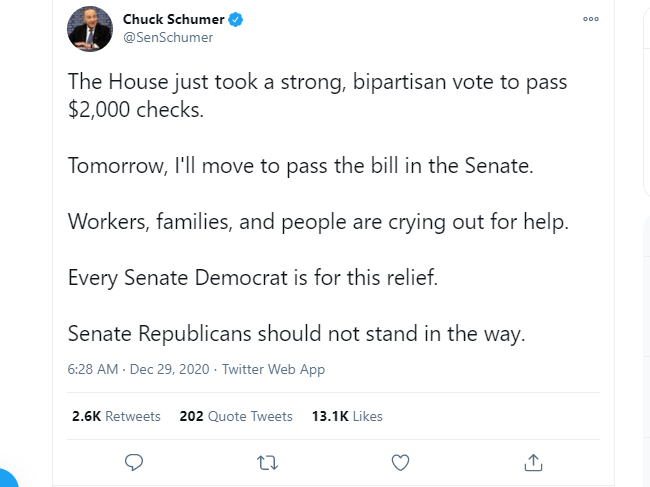650x487 pixels.
Task: Click the "$2,000 checks." tweet text
Action: click(136, 110)
